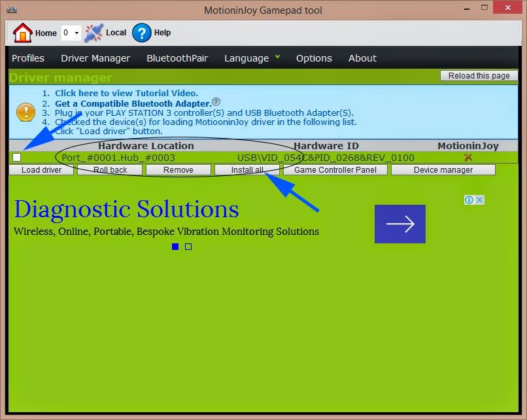Click the yellow warning exclamation icon
527x420 pixels.
tap(26, 112)
